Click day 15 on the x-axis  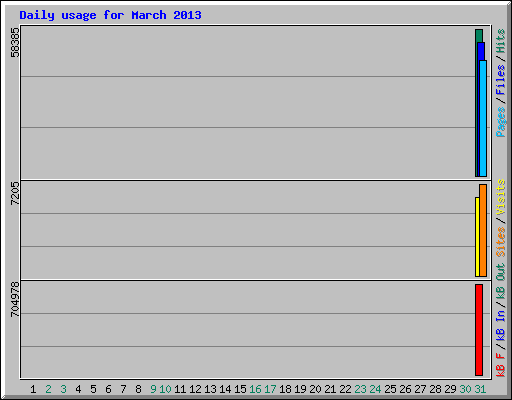240,389
